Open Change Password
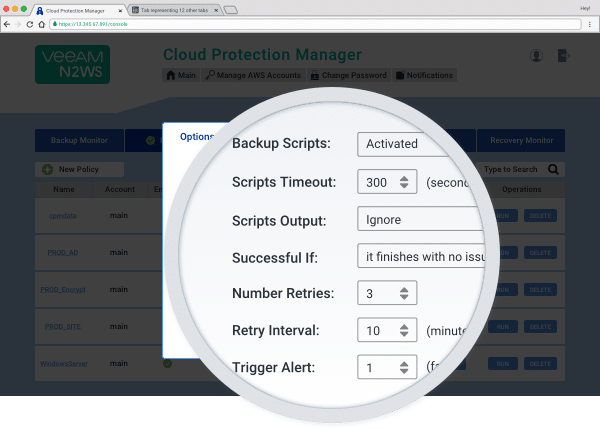The image size is (600, 429). 349,75
